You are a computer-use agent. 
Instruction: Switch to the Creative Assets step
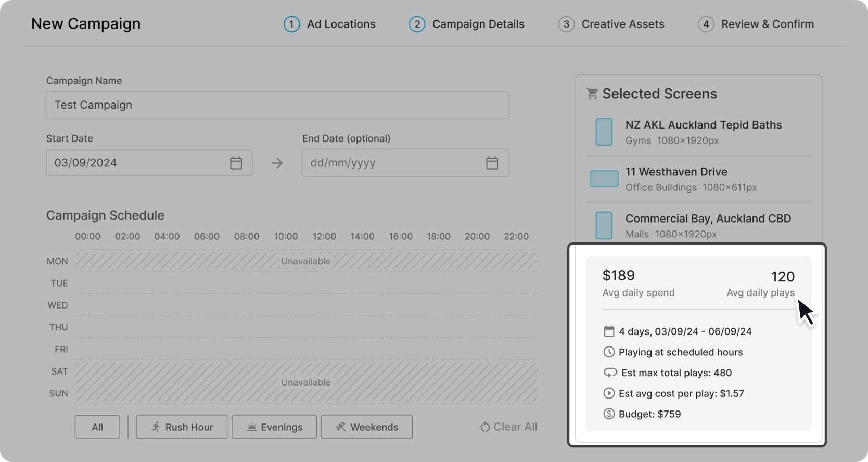[611, 24]
